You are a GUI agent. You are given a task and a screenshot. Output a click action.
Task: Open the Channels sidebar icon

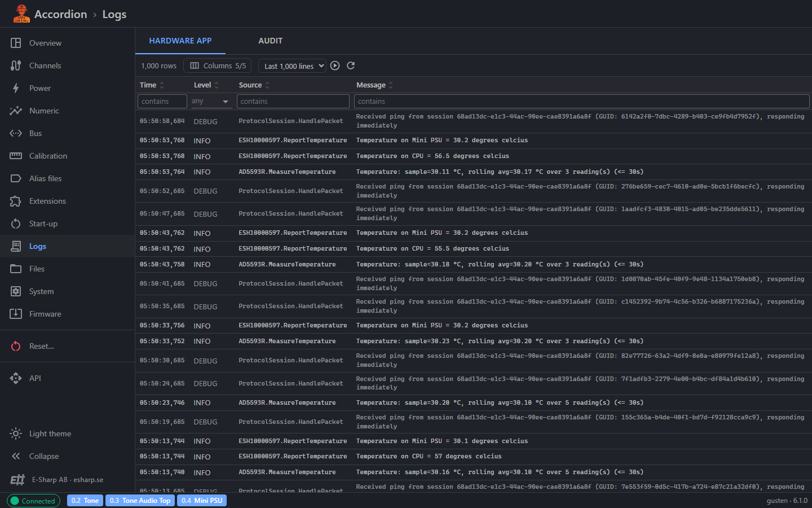click(x=16, y=65)
